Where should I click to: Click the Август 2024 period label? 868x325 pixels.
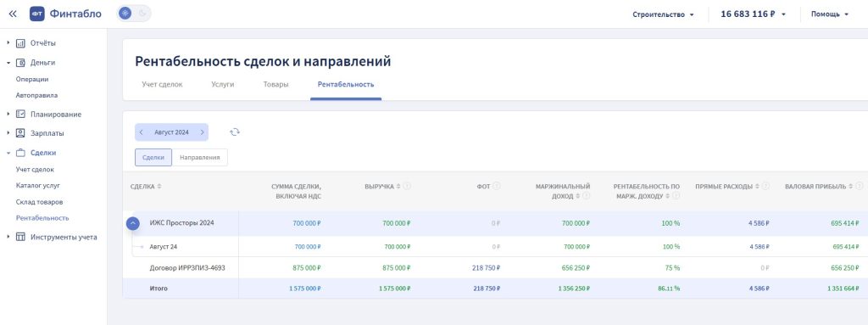[171, 132]
